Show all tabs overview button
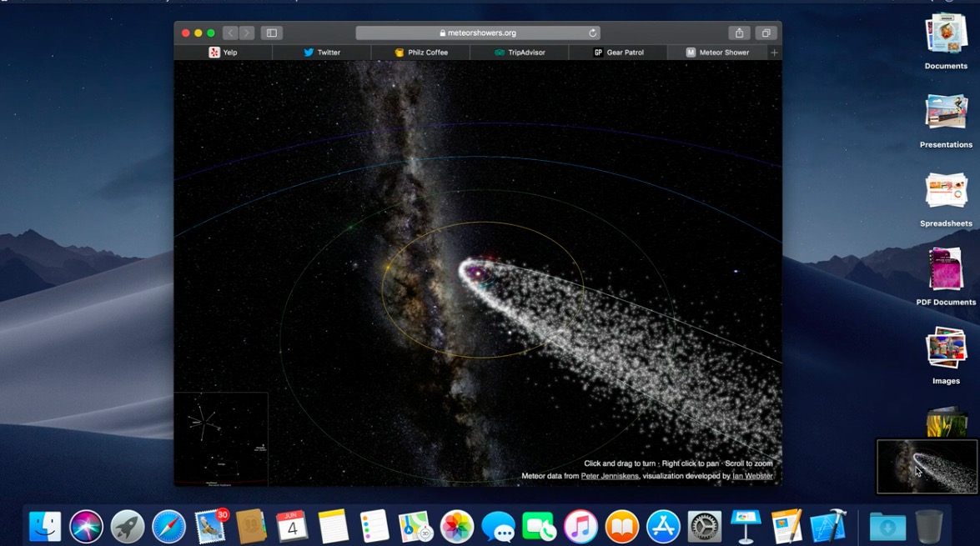Viewport: 980px width, 546px height. [x=766, y=33]
